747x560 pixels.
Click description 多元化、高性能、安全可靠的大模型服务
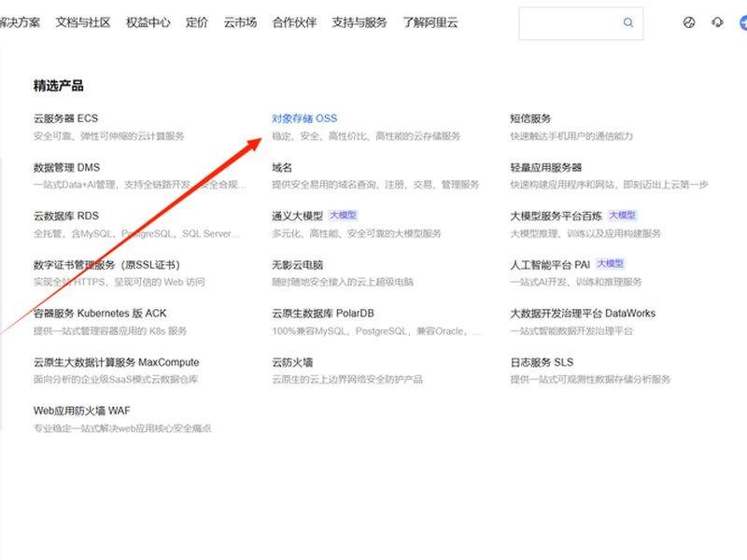coord(357,233)
